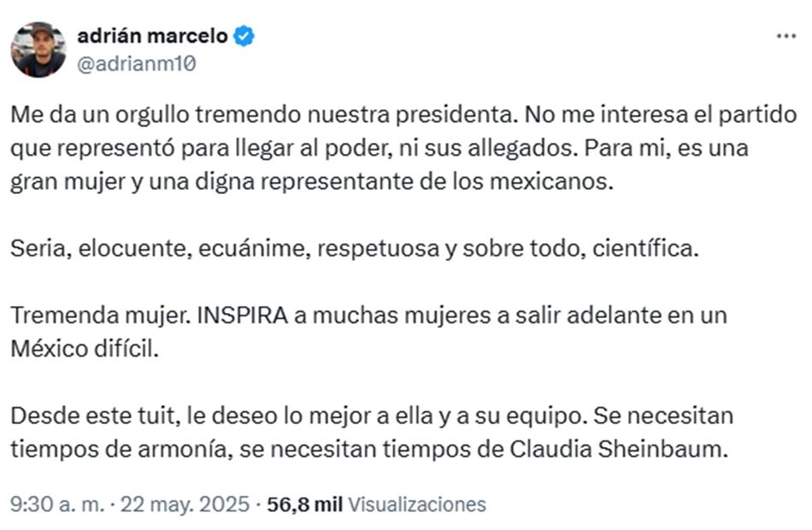The height and width of the screenshot is (530, 812).
Task: Click the phrase México difícil
Action: point(85,349)
